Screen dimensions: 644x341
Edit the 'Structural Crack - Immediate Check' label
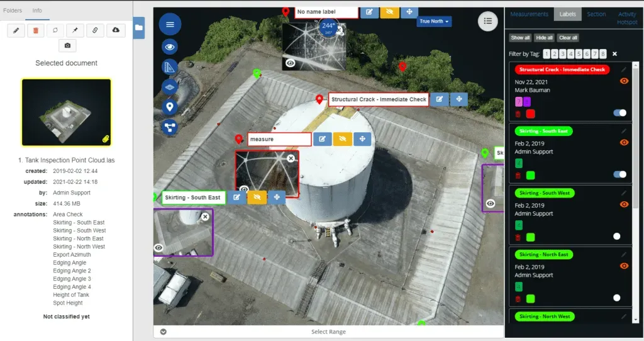point(440,99)
